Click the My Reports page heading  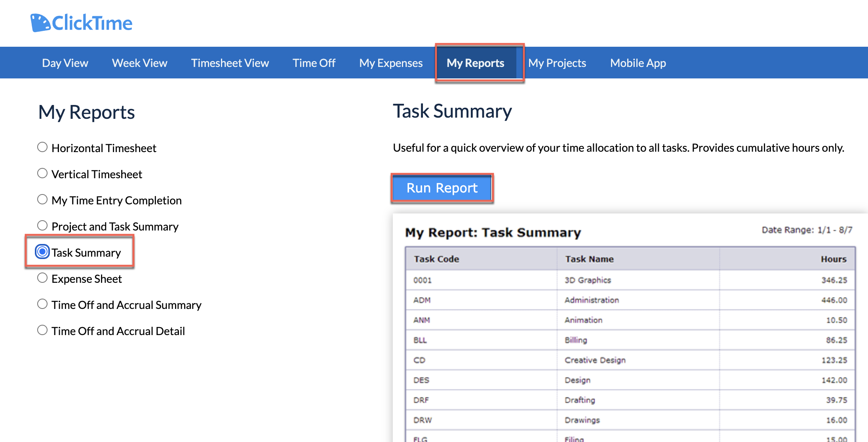pos(86,112)
